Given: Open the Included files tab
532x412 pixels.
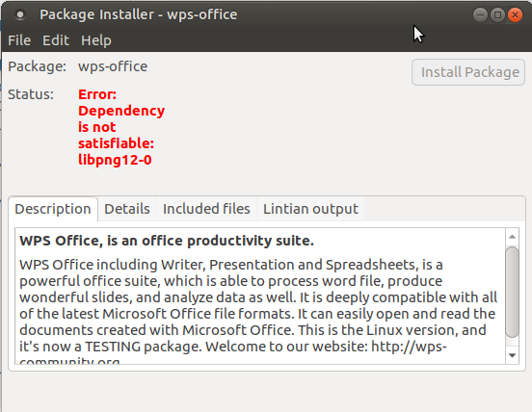Looking at the screenshot, I should coord(206,209).
